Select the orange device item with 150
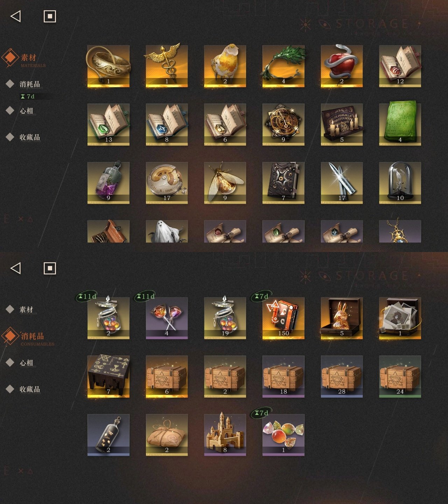 click(x=283, y=318)
